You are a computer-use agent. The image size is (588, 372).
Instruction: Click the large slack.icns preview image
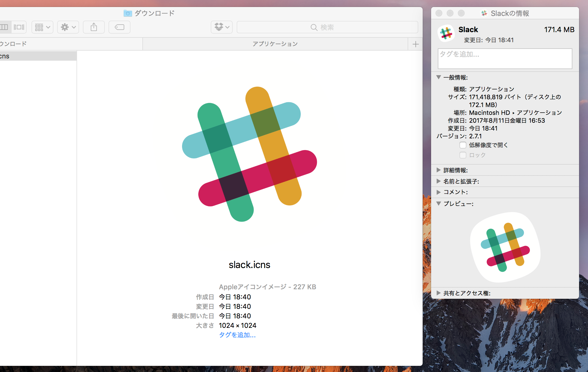[249, 154]
